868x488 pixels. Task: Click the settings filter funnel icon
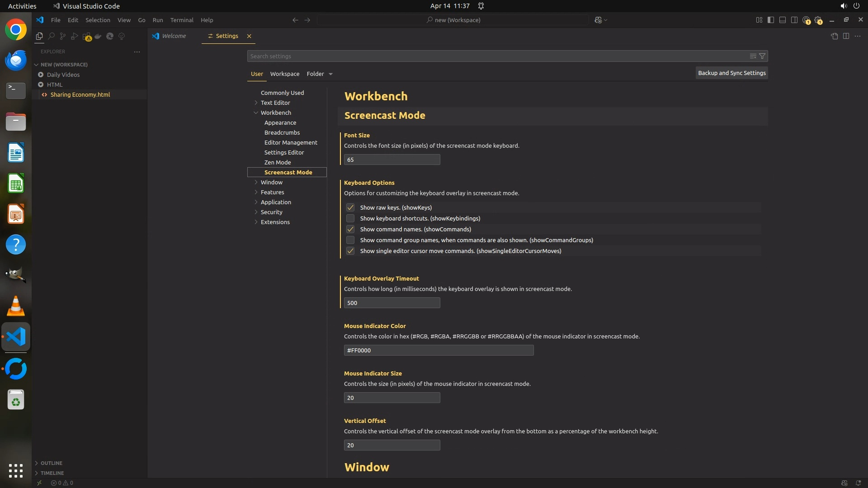point(762,56)
